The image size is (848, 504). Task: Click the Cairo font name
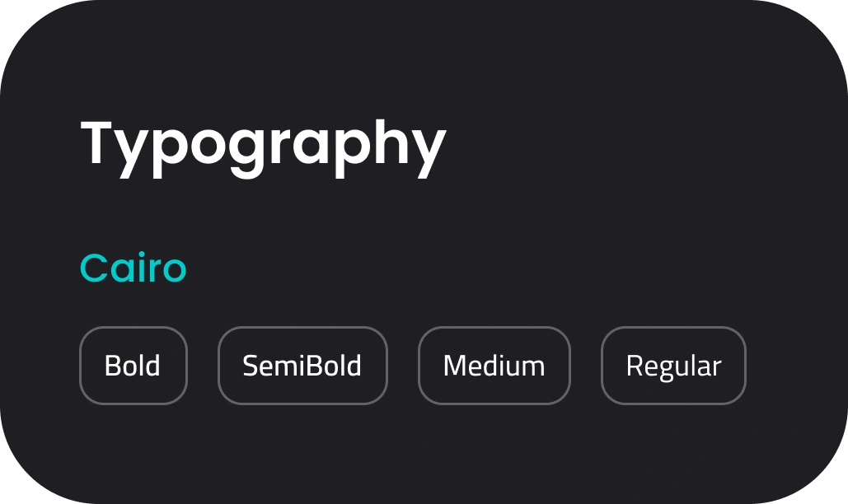(x=133, y=268)
